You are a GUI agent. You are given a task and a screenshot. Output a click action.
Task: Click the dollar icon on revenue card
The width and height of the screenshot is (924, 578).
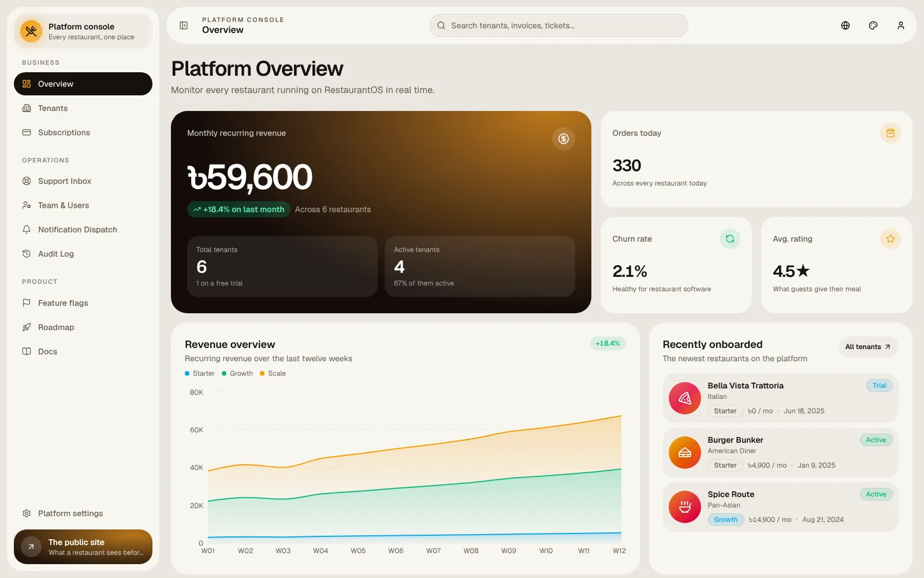click(x=564, y=139)
